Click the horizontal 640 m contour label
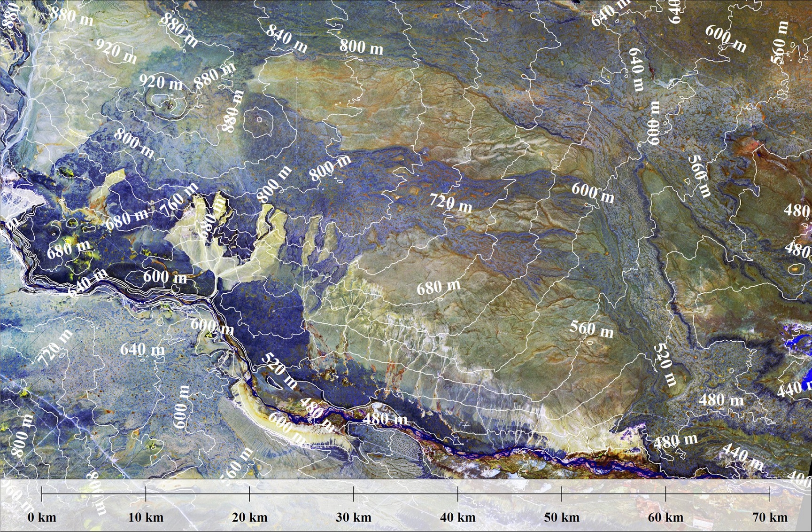 [142, 350]
